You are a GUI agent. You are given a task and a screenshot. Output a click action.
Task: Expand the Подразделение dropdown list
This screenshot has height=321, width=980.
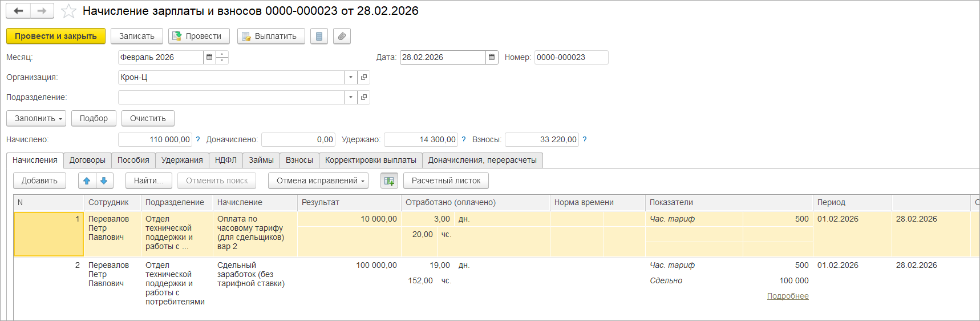click(351, 97)
